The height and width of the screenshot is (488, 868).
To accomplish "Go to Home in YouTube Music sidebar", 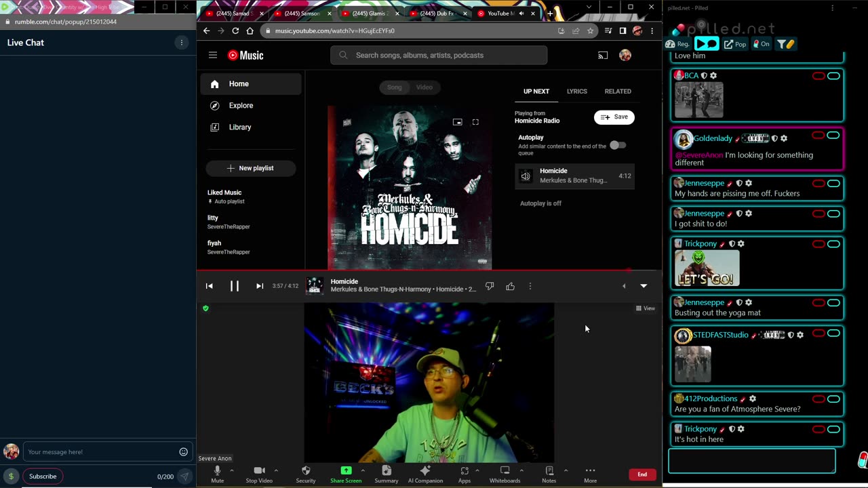I will pos(251,84).
